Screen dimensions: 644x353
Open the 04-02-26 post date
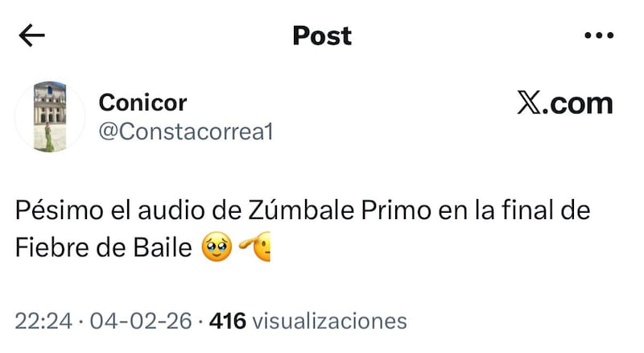coord(141,321)
